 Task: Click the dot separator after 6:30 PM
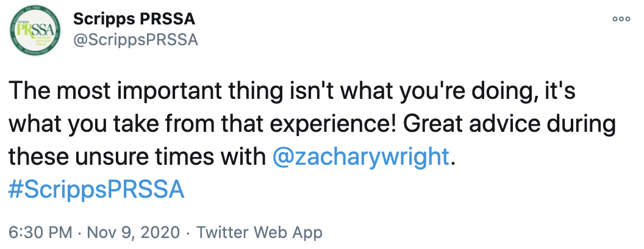pyautogui.click(x=80, y=233)
